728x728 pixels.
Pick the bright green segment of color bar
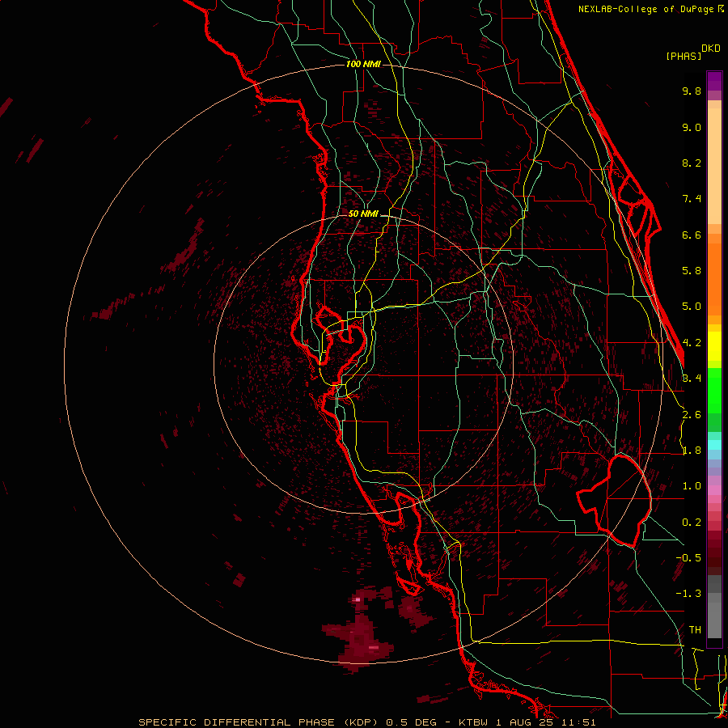coord(714,390)
